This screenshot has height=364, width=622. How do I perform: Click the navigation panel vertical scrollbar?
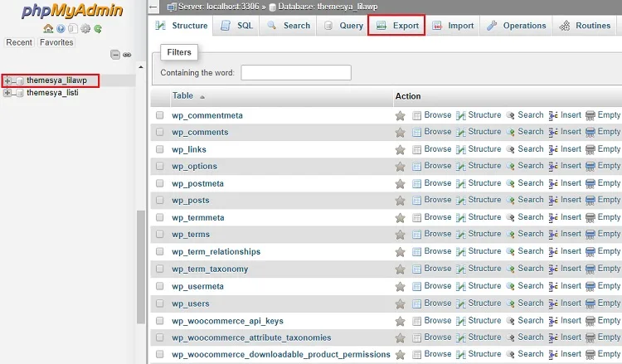[141, 267]
